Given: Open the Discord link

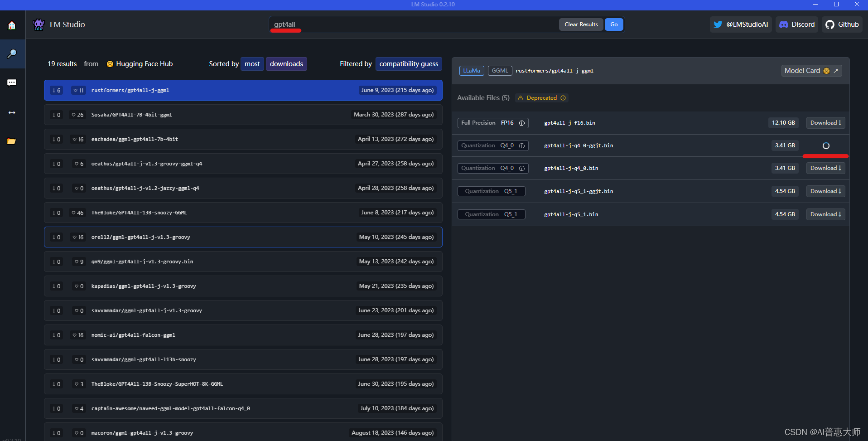Looking at the screenshot, I should point(797,24).
